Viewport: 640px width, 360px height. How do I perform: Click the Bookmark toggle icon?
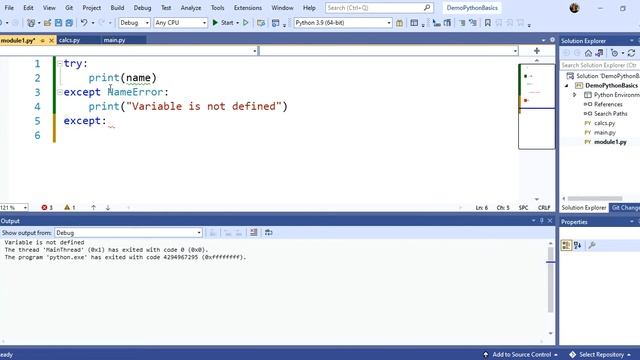tap(488, 23)
